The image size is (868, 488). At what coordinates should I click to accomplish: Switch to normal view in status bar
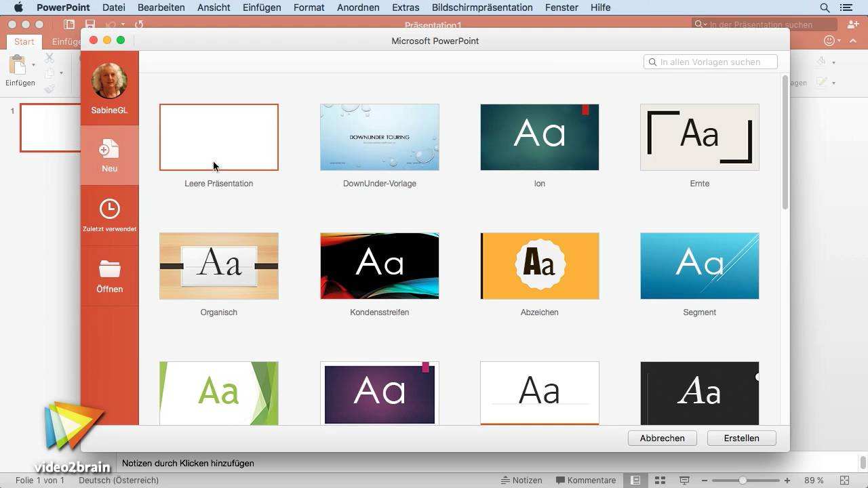635,480
